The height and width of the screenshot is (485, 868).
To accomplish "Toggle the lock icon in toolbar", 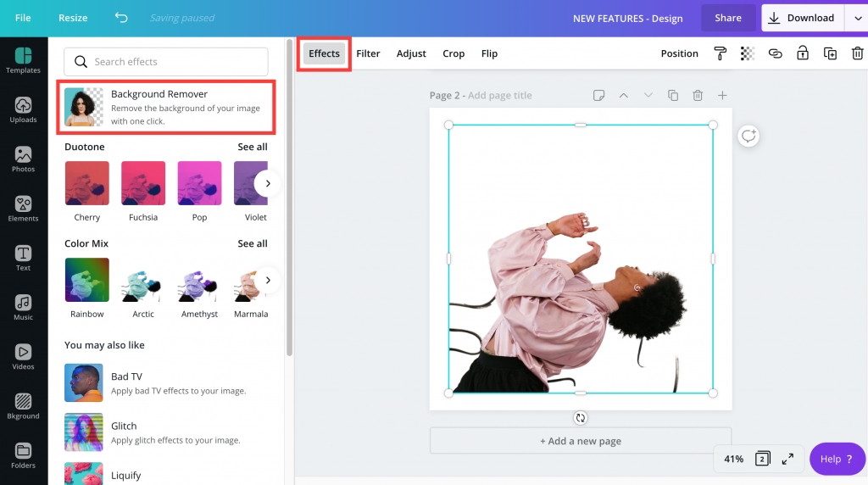I will click(802, 53).
